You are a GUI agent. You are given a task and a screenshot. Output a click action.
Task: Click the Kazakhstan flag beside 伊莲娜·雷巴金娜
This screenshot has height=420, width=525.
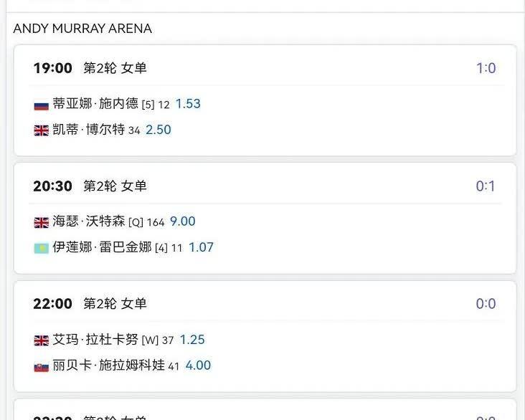(41, 248)
